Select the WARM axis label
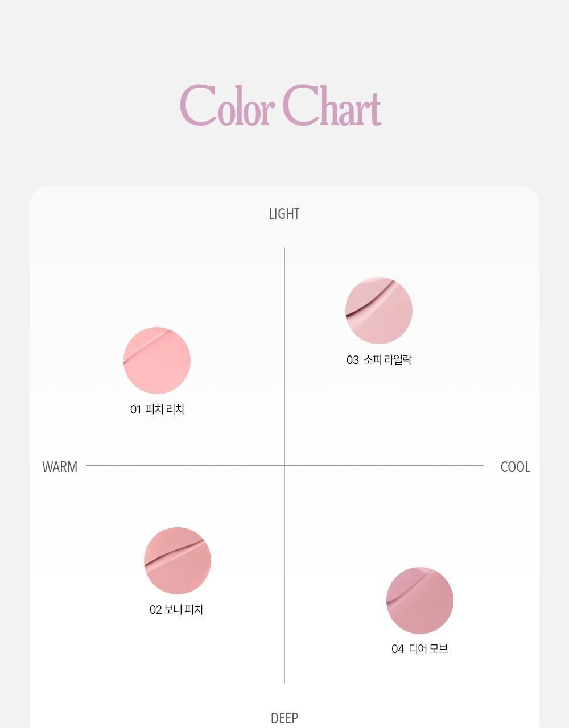 60,467
